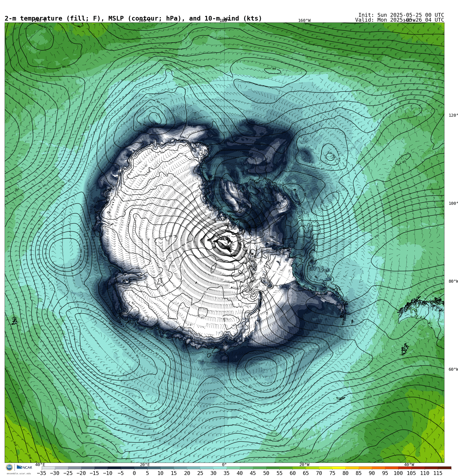Click the '20°E' bottom longitude label
The height and width of the screenshot is (476, 458).
click(x=145, y=465)
